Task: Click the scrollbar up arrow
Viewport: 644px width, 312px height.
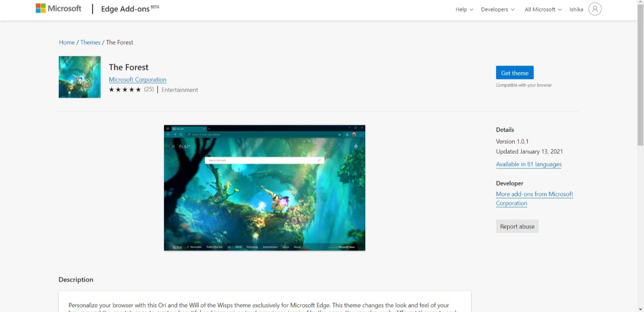Action: (640, 3)
